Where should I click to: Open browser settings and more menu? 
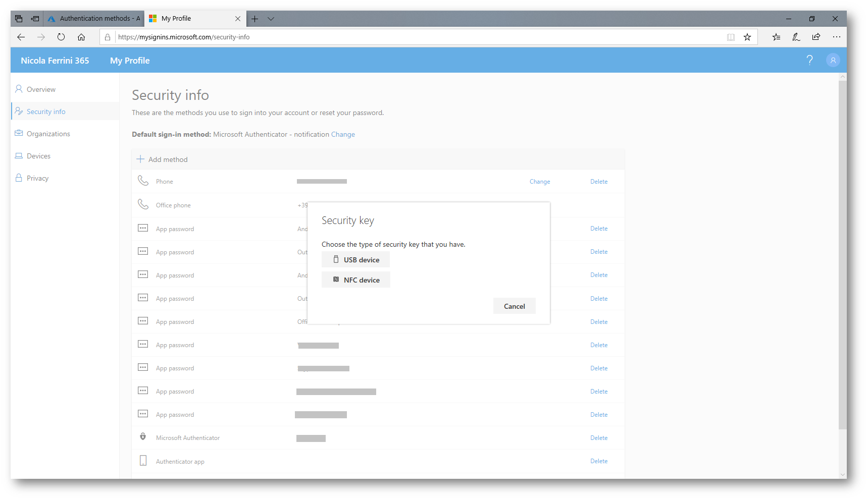pyautogui.click(x=837, y=37)
